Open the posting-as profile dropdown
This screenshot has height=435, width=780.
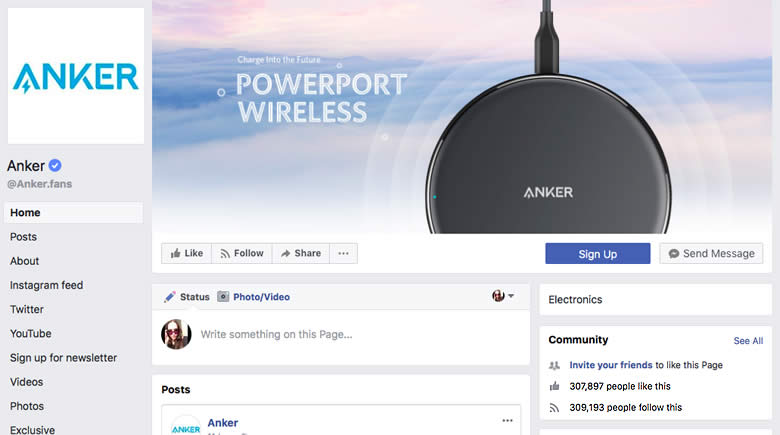point(503,296)
